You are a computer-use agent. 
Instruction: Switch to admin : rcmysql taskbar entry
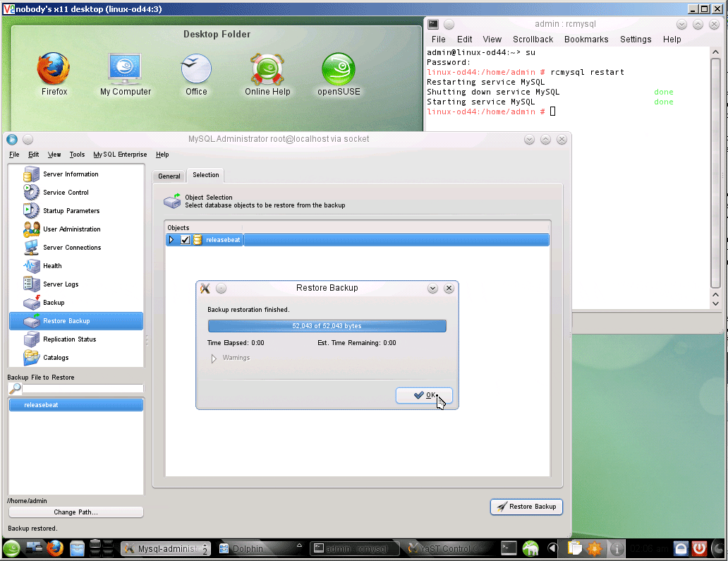353,549
